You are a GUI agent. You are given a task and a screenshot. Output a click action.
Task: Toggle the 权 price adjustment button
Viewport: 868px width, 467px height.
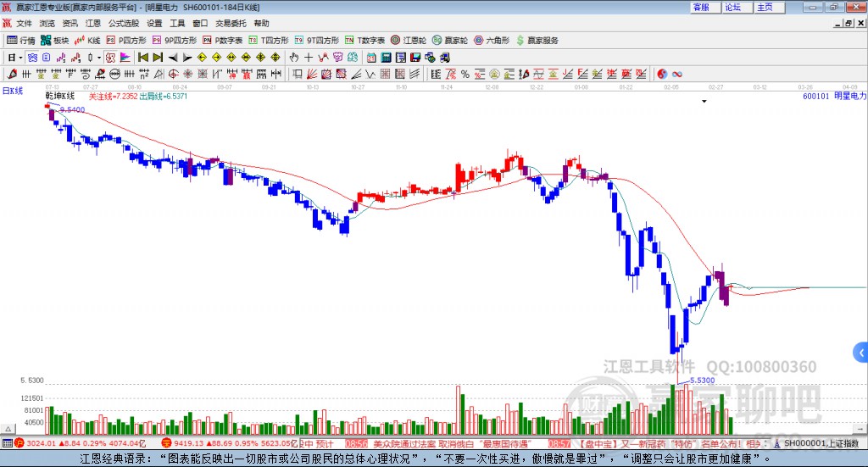coord(110,58)
